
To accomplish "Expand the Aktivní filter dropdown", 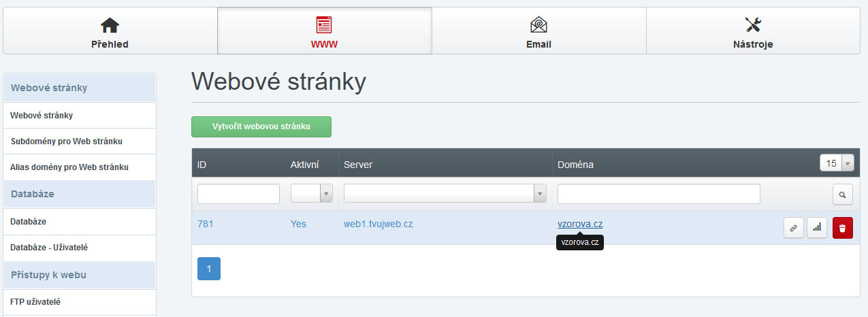I will pyautogui.click(x=312, y=194).
